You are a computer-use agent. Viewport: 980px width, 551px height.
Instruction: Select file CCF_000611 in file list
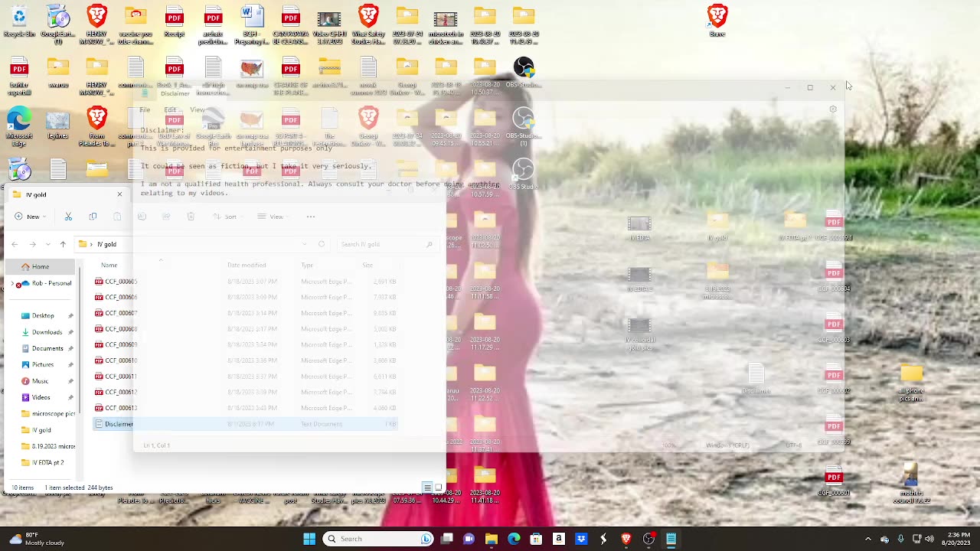pos(115,377)
